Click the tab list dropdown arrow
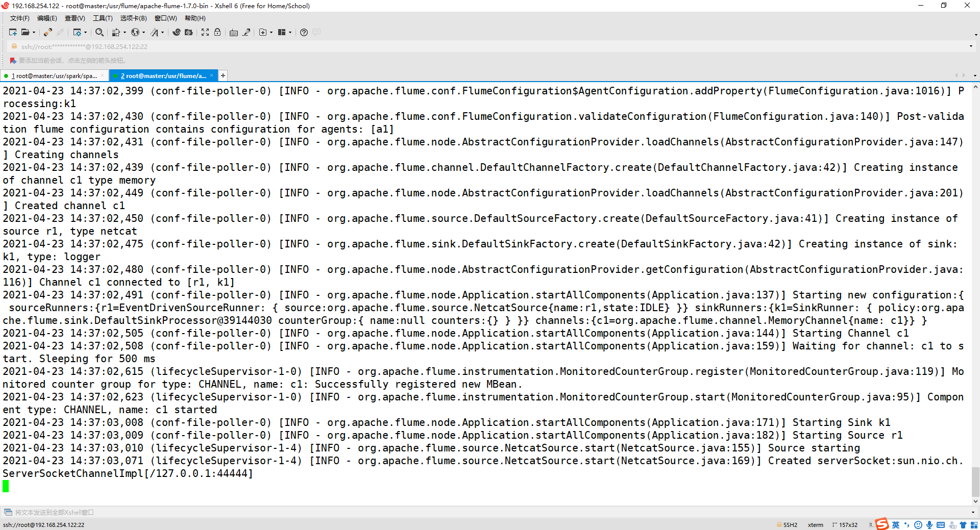Viewport: 980px width, 530px height. [975, 75]
